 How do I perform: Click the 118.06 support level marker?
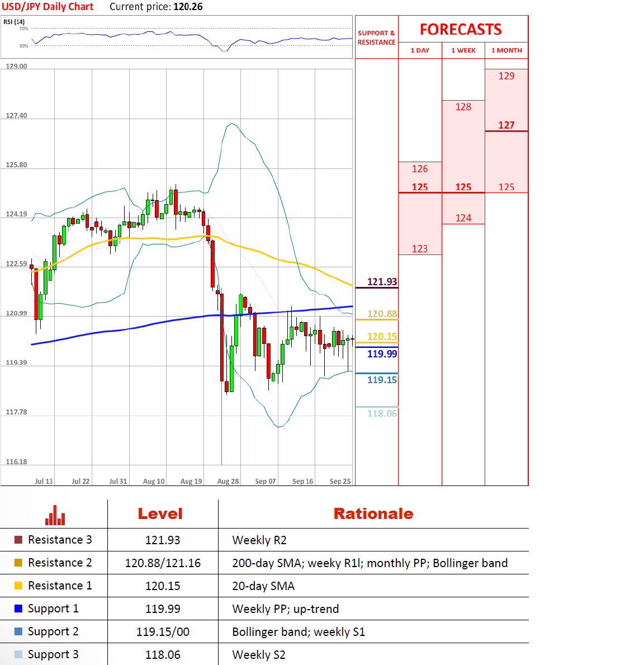coord(382,413)
